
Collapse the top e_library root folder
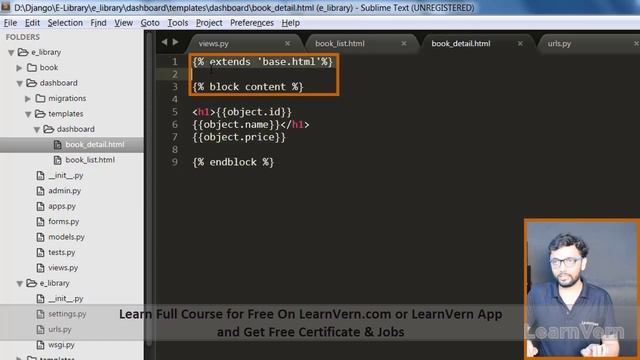[x=11, y=53]
